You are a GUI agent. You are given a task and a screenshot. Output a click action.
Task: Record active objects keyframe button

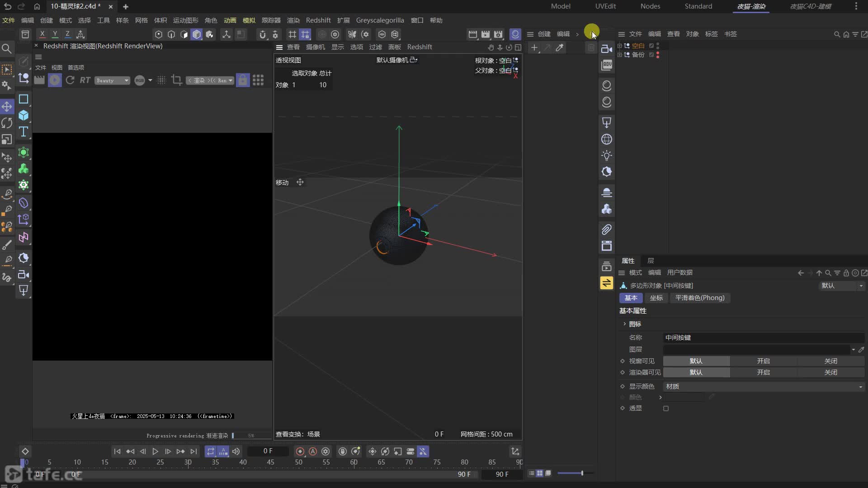(300, 451)
